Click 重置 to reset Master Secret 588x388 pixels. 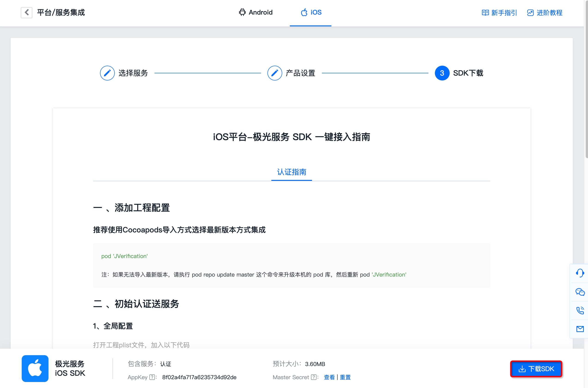tap(345, 377)
